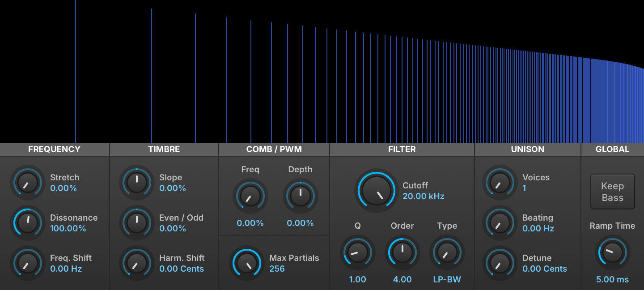Click the Max Partials knob
The image size is (644, 290).
tap(247, 263)
